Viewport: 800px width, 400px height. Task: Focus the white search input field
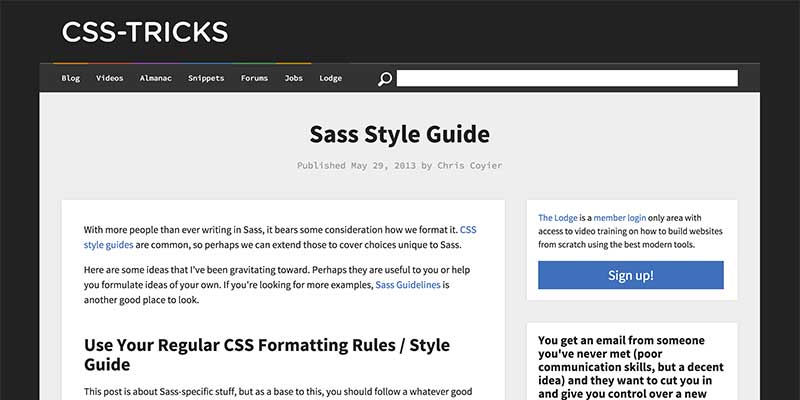566,78
